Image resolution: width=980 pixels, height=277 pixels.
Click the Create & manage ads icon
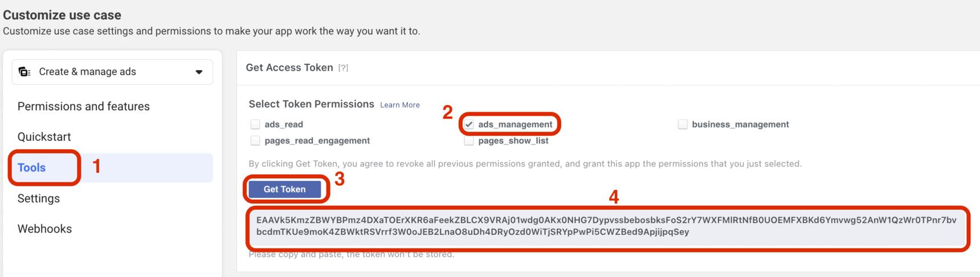[24, 72]
